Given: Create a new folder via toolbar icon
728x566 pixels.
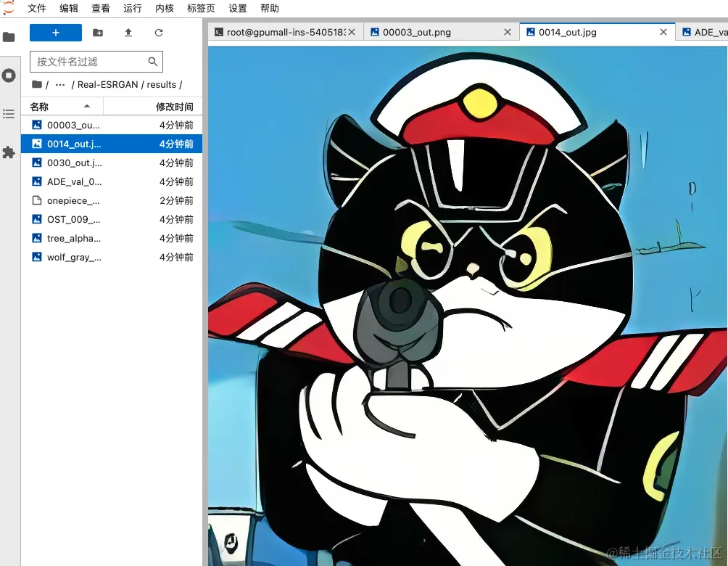Looking at the screenshot, I should pos(98,33).
